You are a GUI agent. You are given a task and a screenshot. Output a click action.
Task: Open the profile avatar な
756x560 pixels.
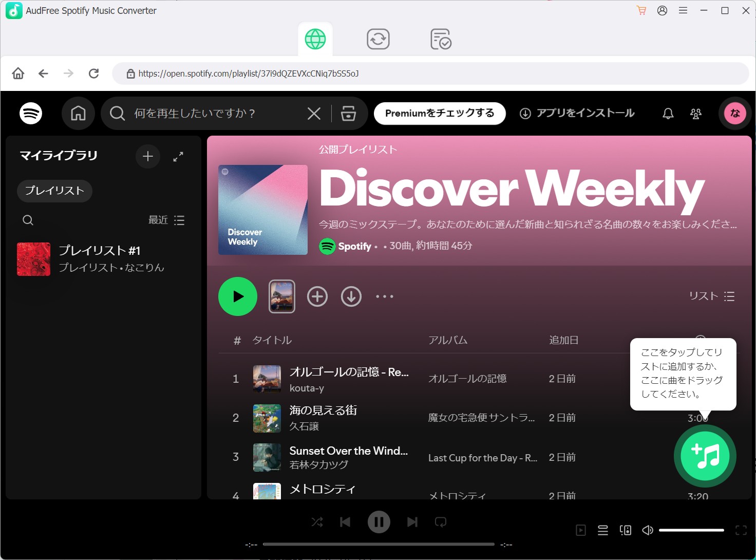[x=735, y=113]
